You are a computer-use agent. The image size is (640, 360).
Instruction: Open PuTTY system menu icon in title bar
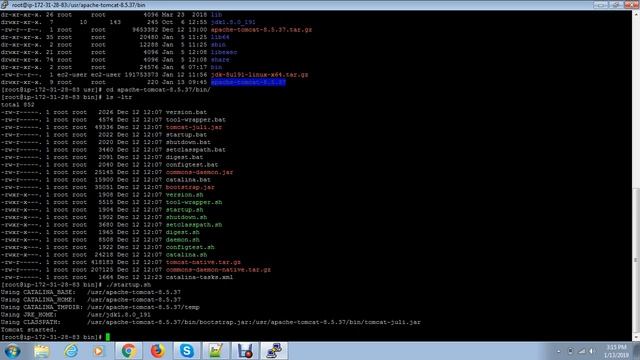click(4, 4)
